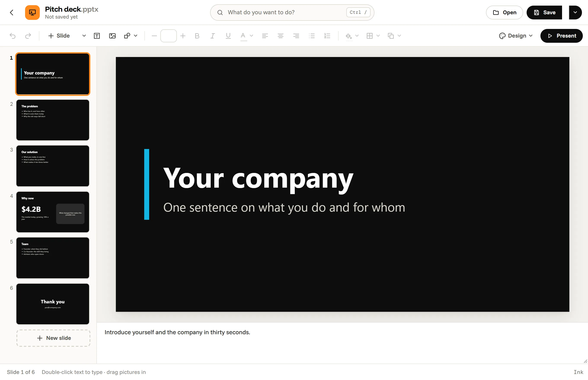Toggle italic formatting
The image size is (588, 380).
point(213,36)
